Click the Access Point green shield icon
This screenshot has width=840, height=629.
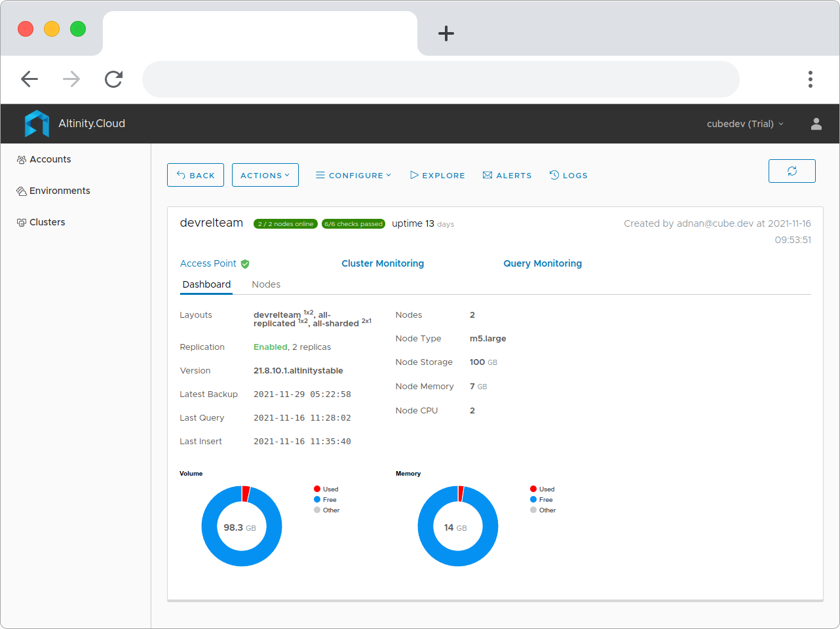[245, 264]
